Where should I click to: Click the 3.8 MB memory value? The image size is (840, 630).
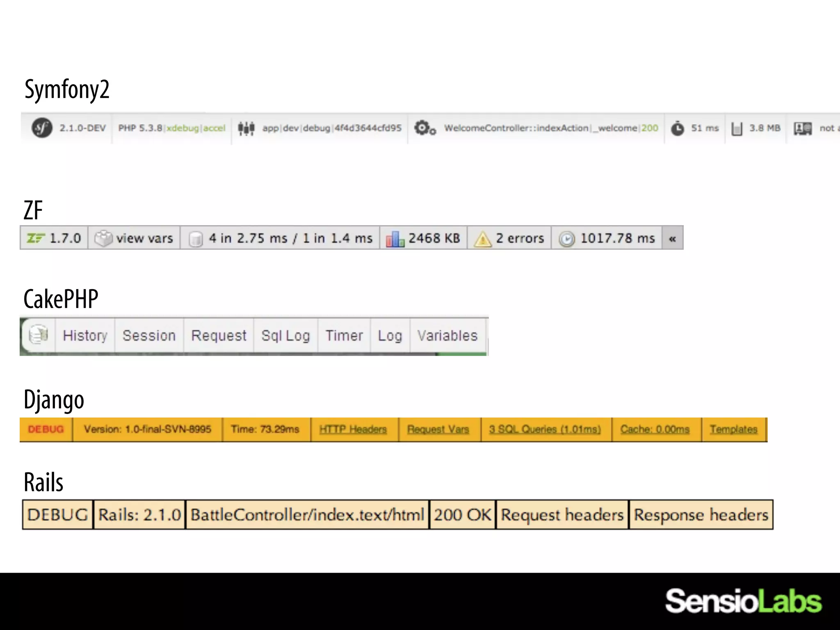coord(765,128)
